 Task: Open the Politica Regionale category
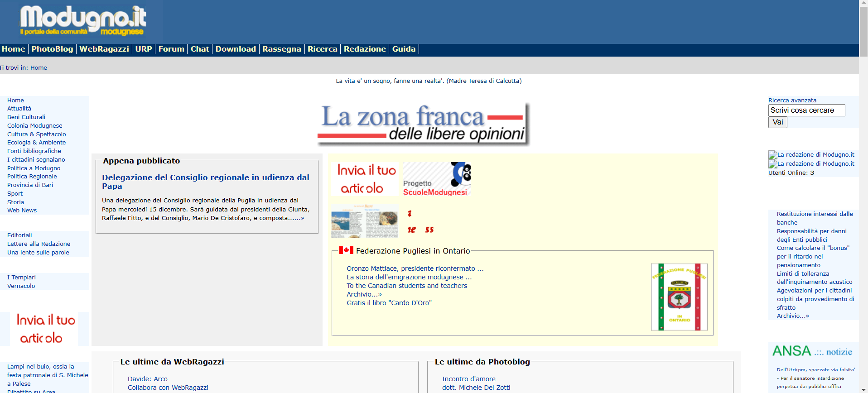pyautogui.click(x=32, y=177)
